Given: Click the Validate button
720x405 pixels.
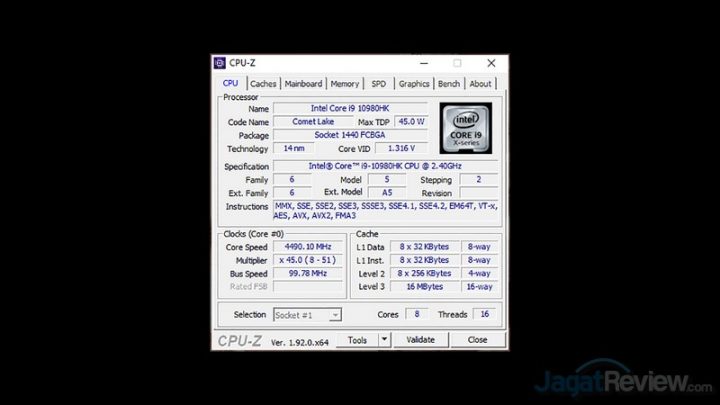Looking at the screenshot, I should (420, 340).
